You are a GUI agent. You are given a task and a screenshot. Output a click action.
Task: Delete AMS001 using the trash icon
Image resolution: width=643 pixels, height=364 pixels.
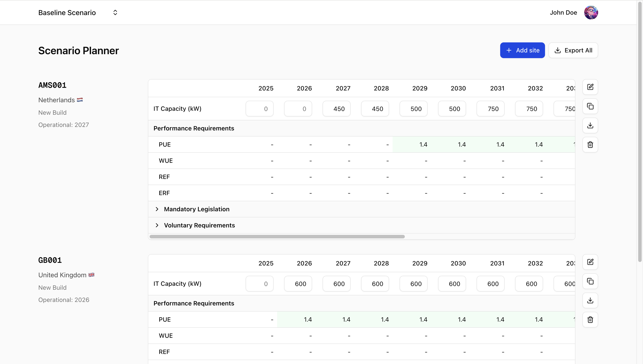coord(590,144)
